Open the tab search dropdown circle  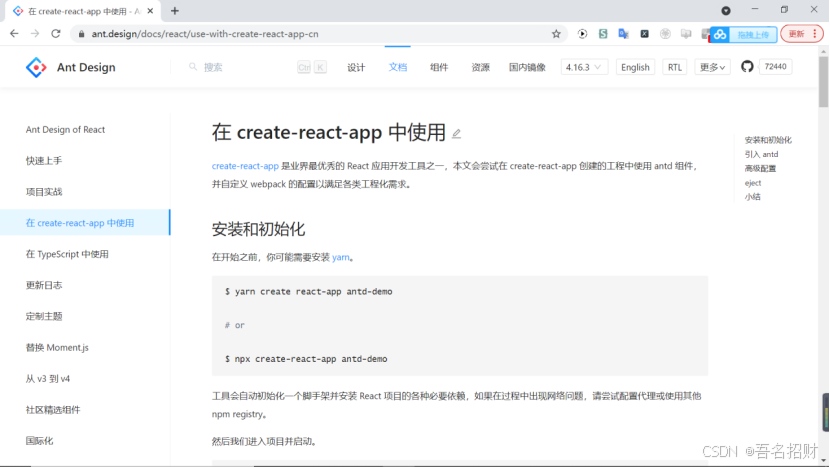726,11
